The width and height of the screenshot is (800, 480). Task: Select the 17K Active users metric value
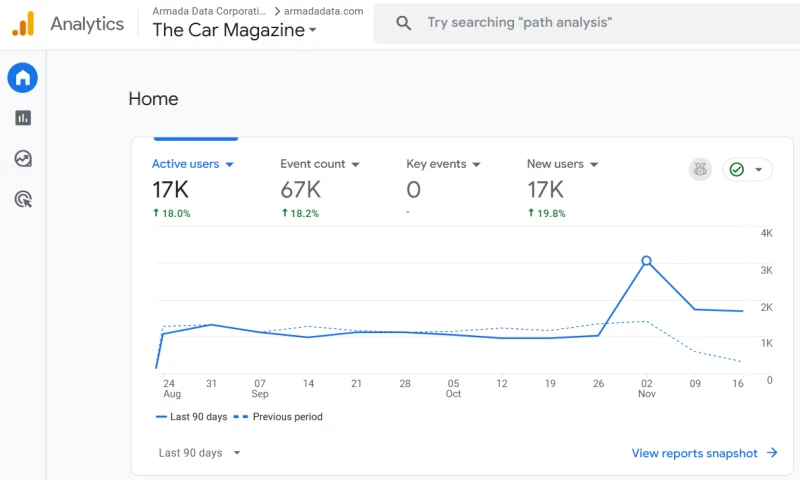170,190
